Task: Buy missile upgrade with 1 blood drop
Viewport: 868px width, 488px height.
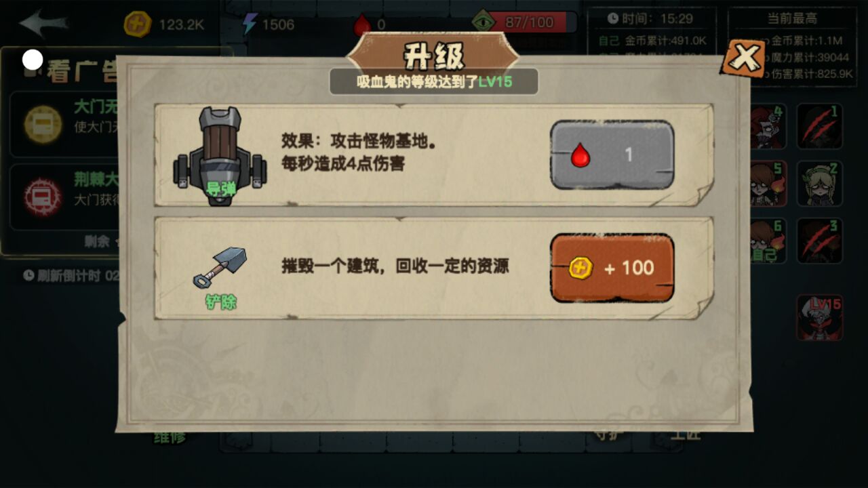Action: click(612, 155)
